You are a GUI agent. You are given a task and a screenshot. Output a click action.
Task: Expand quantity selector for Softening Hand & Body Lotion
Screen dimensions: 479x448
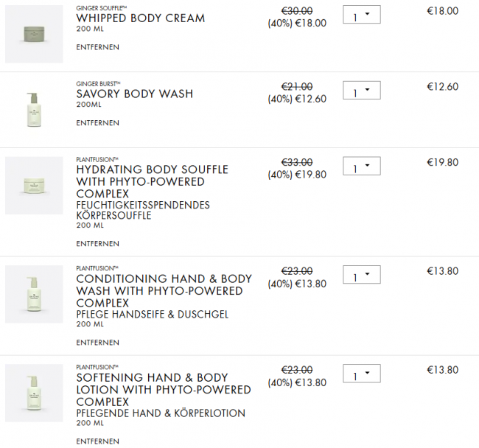pyautogui.click(x=361, y=374)
